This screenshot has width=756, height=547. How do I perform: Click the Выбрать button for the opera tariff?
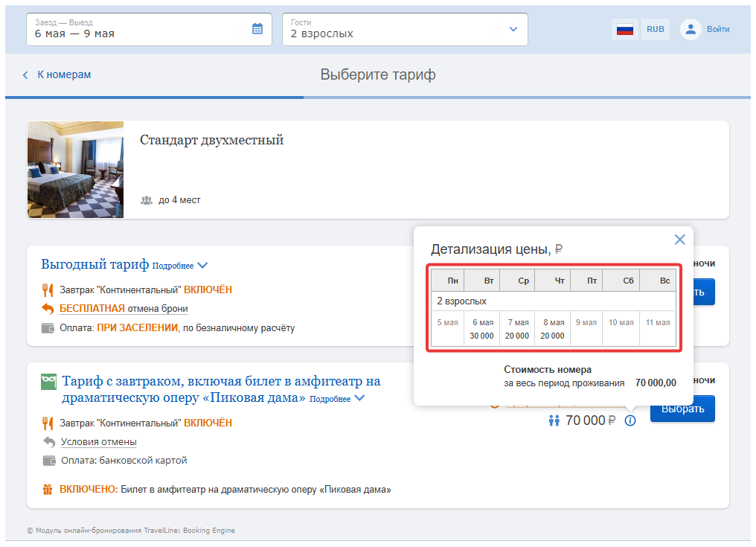(682, 409)
